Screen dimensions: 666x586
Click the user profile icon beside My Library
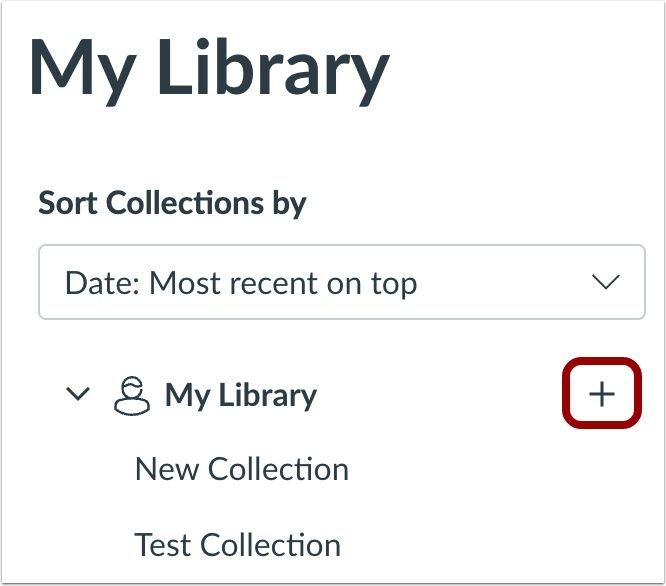[x=132, y=395]
